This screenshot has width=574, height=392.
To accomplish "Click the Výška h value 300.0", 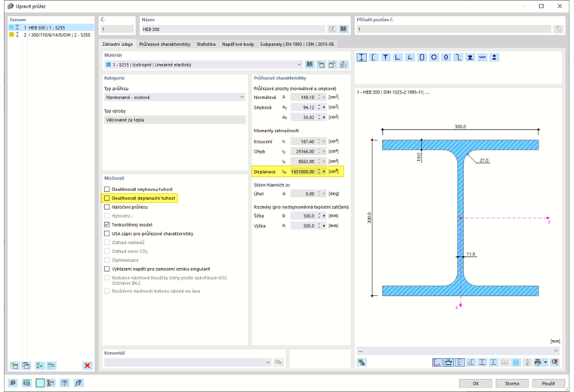I will pos(303,226).
